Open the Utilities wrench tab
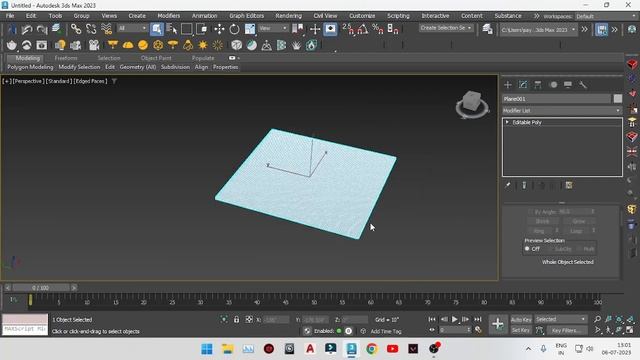Viewport: 640px width, 360px height. pos(582,84)
